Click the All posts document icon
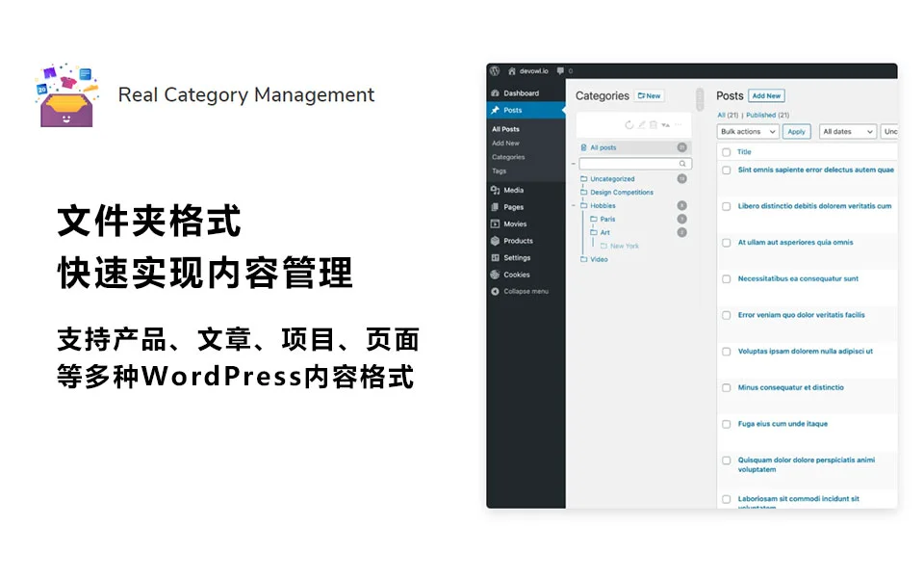This screenshot has width=924, height=578. pos(583,147)
